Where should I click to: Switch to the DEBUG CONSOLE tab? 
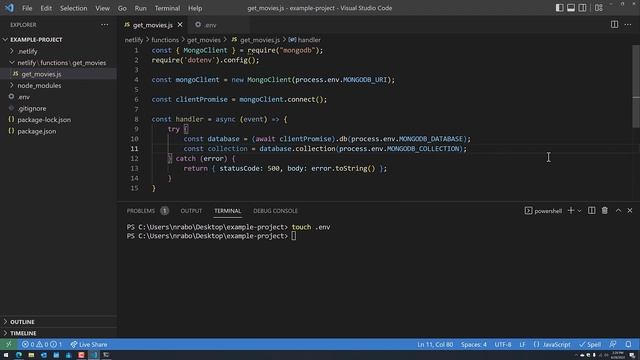276,211
